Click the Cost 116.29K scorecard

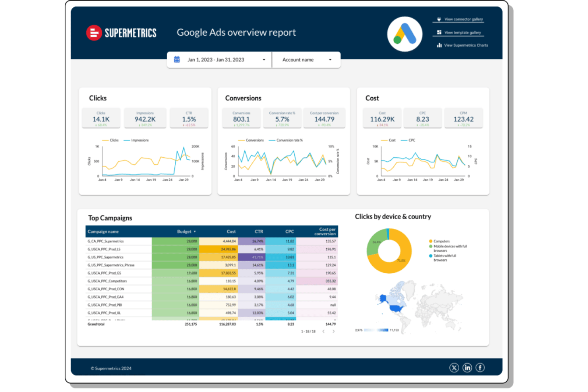382,118
